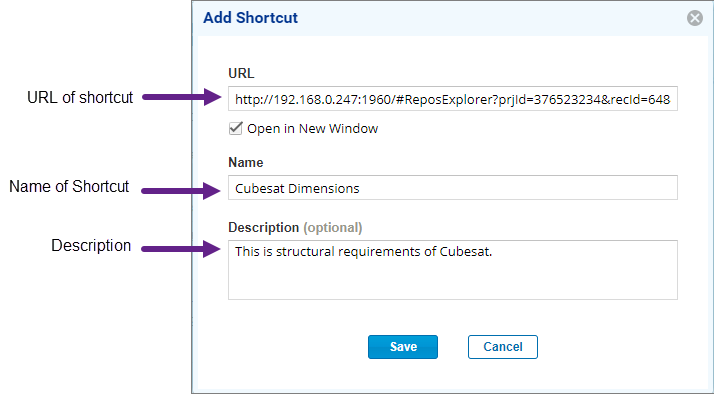Focus the Description text area
This screenshot has height=400, width=714.
(x=453, y=270)
